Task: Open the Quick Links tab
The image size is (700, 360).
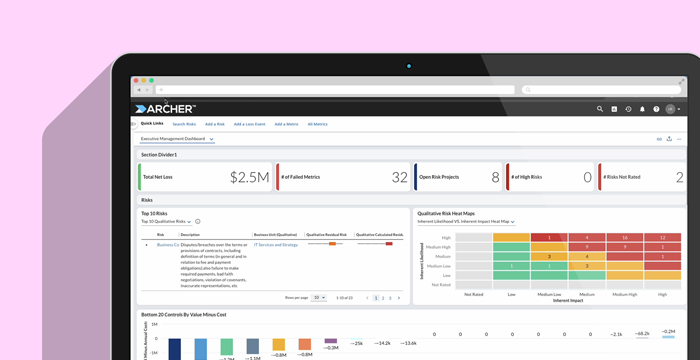Action: [x=152, y=123]
